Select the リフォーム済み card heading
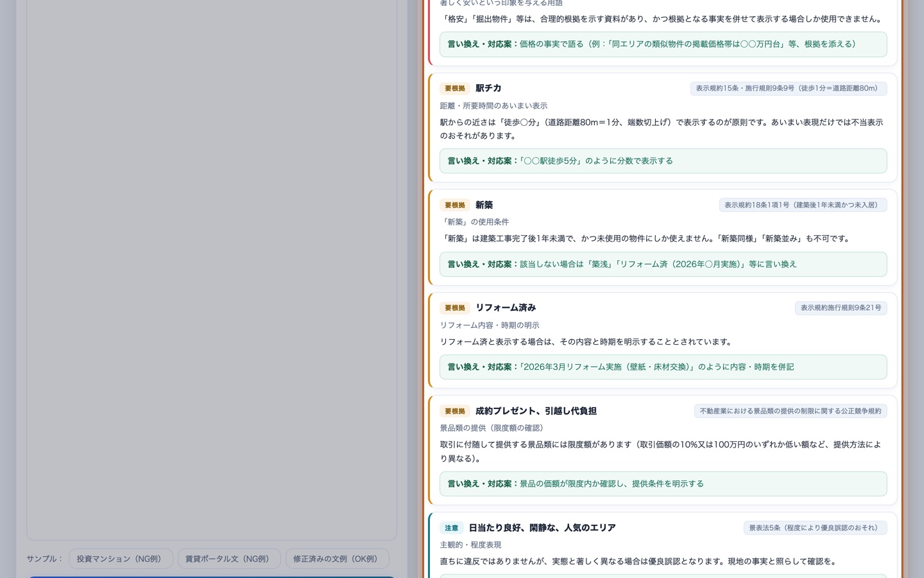 pos(506,308)
